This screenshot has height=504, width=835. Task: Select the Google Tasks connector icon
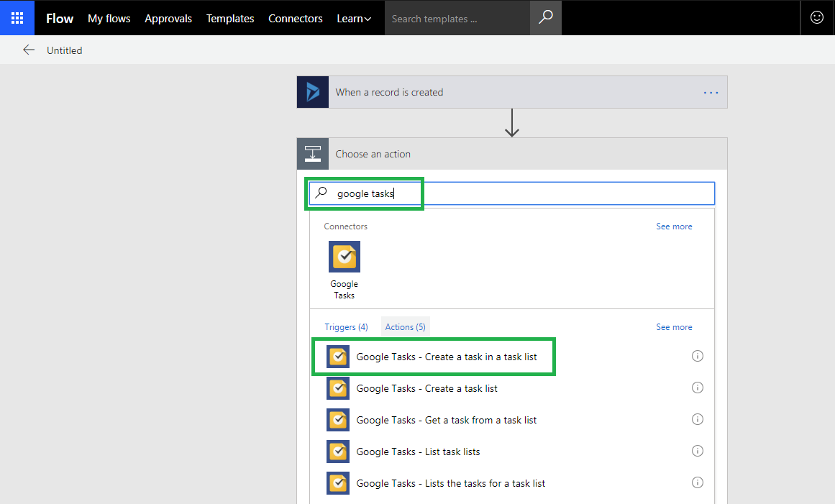tap(344, 257)
